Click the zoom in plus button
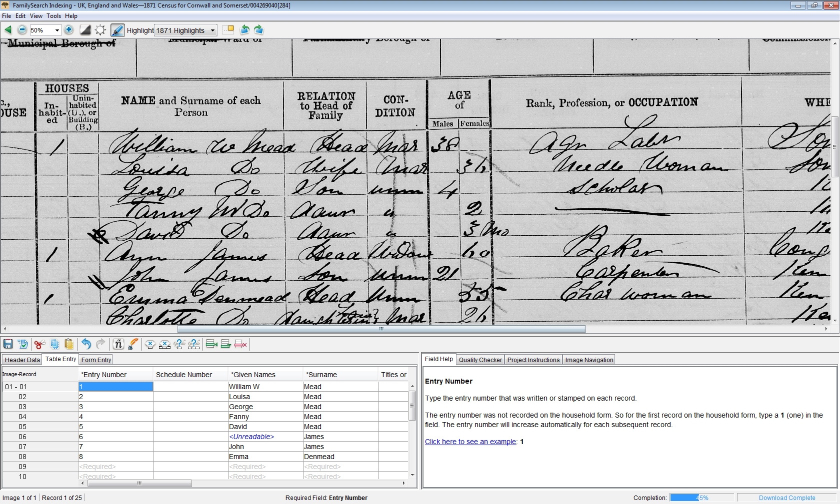Image resolution: width=840 pixels, height=504 pixels. point(69,30)
